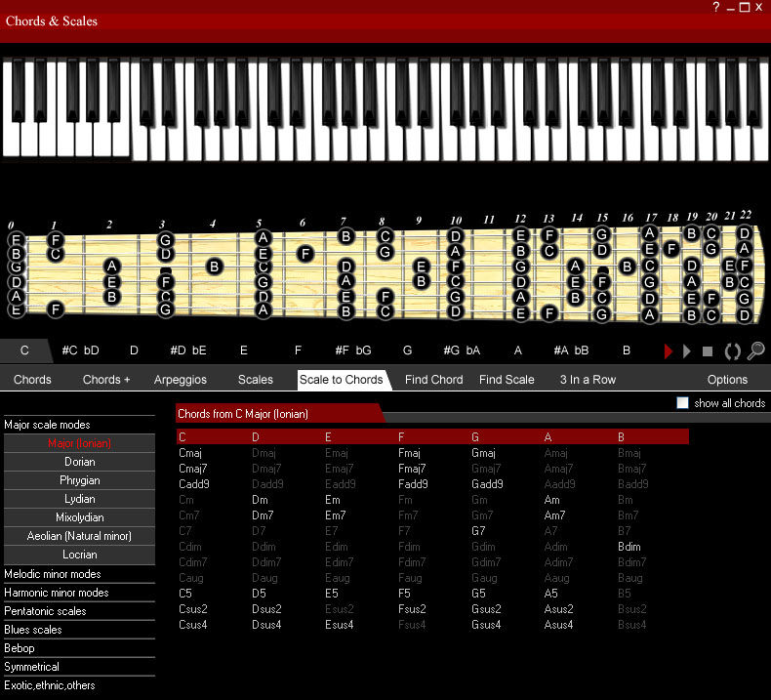Expand the Harmonic minor modes group
Image resolution: width=771 pixels, height=700 pixels.
click(79, 593)
